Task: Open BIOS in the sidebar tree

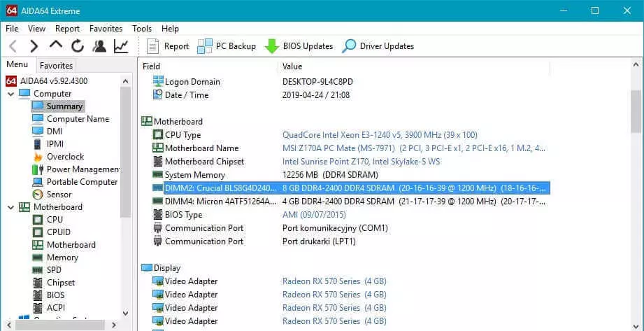Action: (48, 295)
